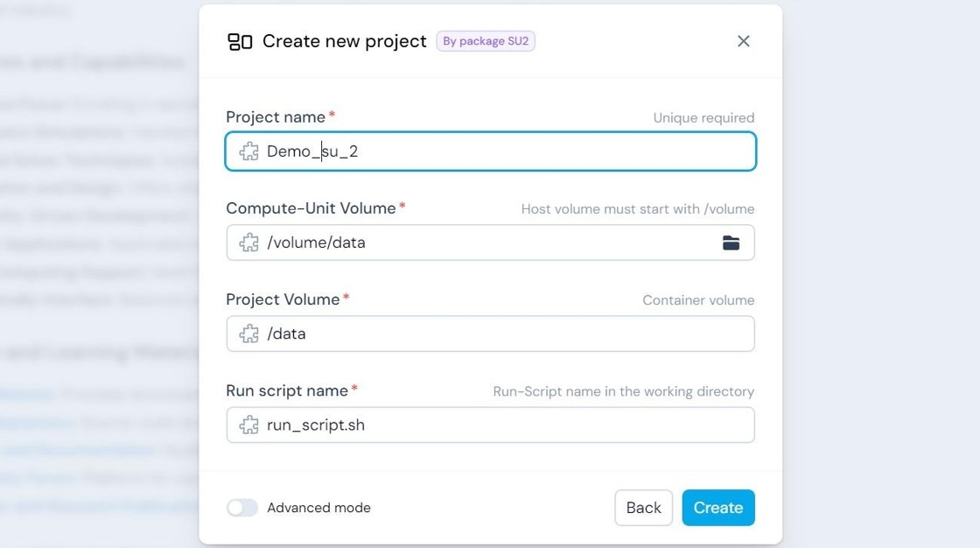
Task: Click the Compute-Unit Volume label
Action: (x=311, y=208)
